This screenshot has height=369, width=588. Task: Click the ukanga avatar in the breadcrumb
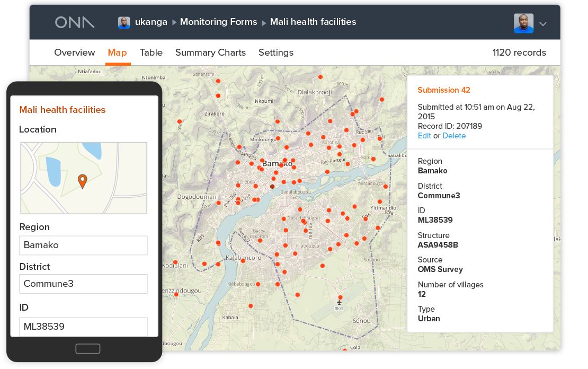click(x=124, y=22)
